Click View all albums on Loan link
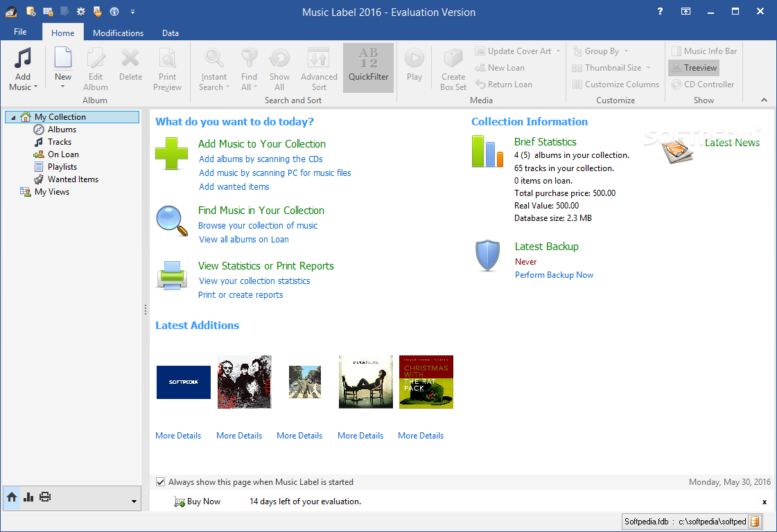777x532 pixels. [x=244, y=240]
